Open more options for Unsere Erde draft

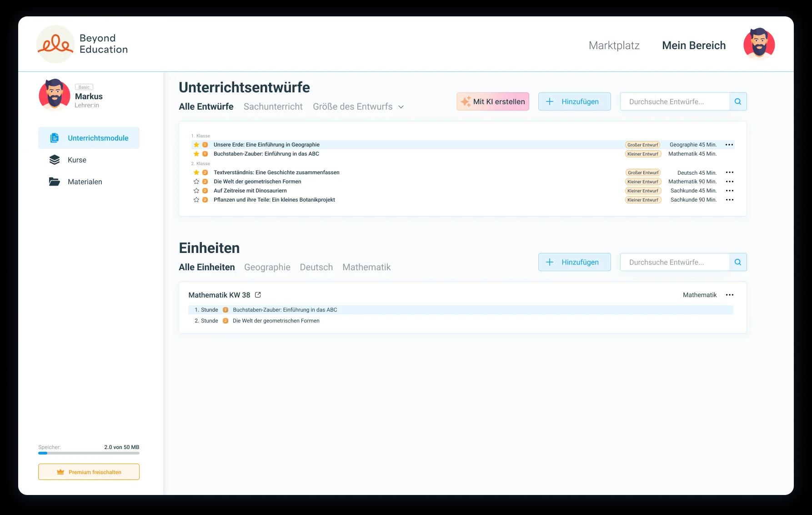click(x=729, y=145)
